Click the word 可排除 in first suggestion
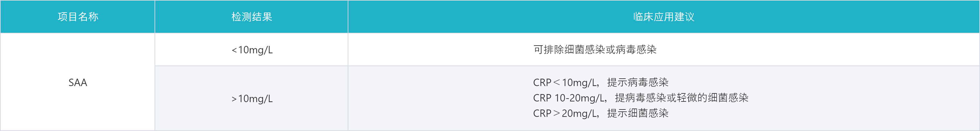This screenshot has width=980, height=131. click(x=549, y=50)
